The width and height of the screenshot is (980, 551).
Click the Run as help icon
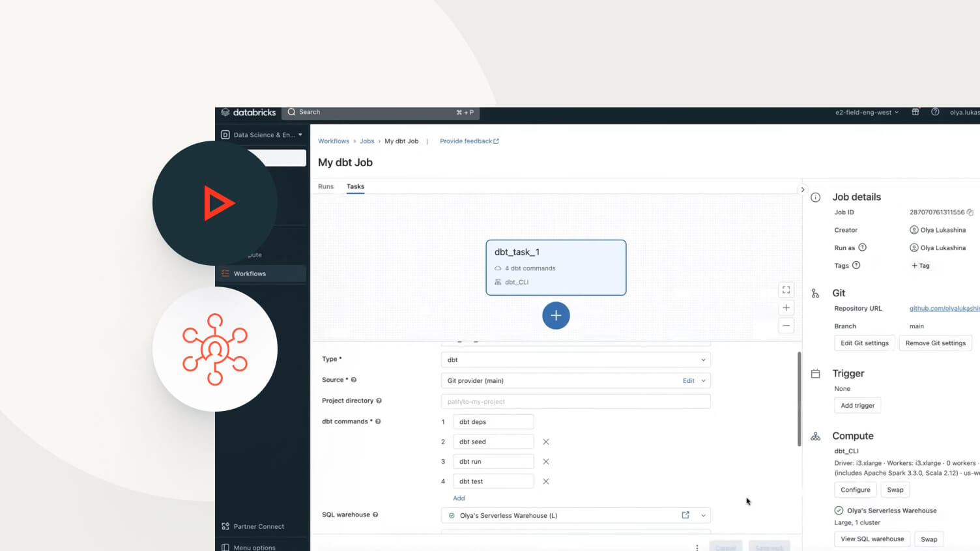tap(862, 247)
